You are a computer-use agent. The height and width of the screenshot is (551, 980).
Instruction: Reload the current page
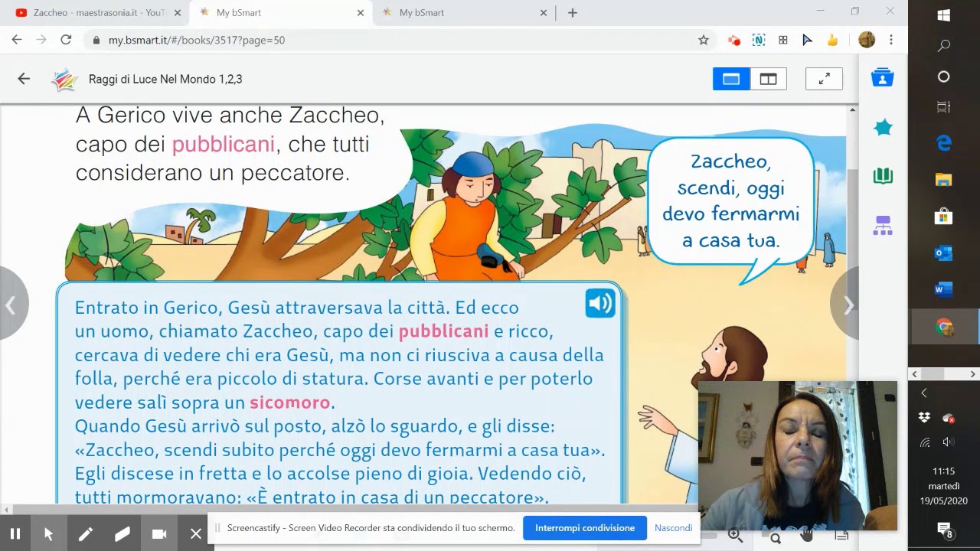pyautogui.click(x=66, y=40)
